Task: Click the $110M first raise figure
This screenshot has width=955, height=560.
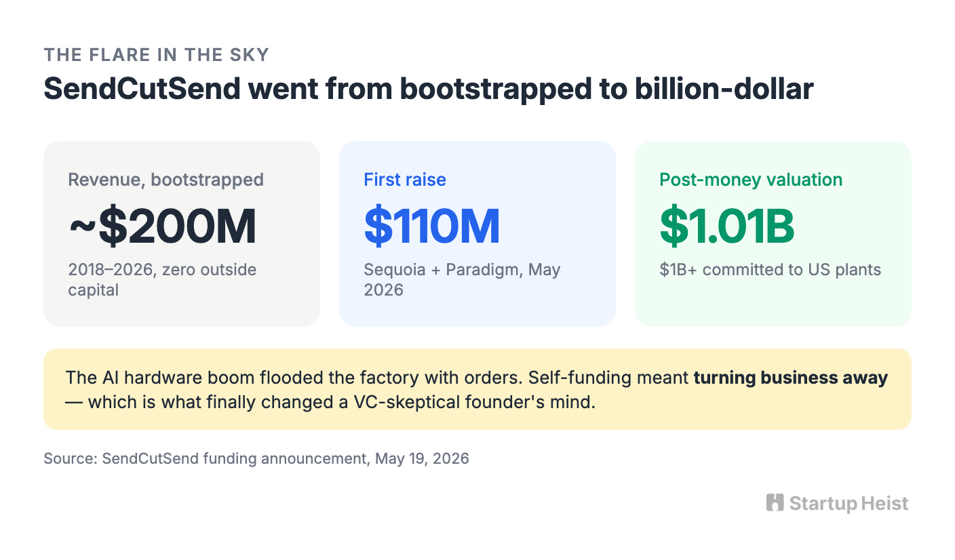Action: 432,226
